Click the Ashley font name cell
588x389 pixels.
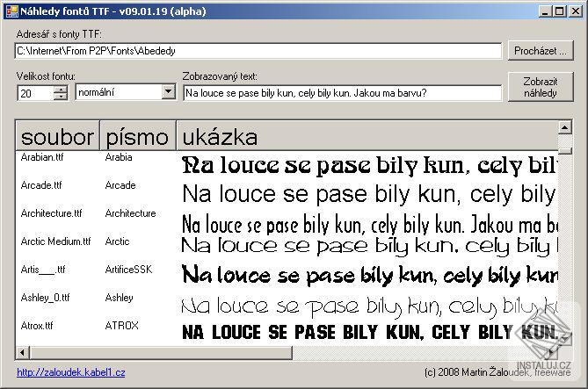(120, 298)
